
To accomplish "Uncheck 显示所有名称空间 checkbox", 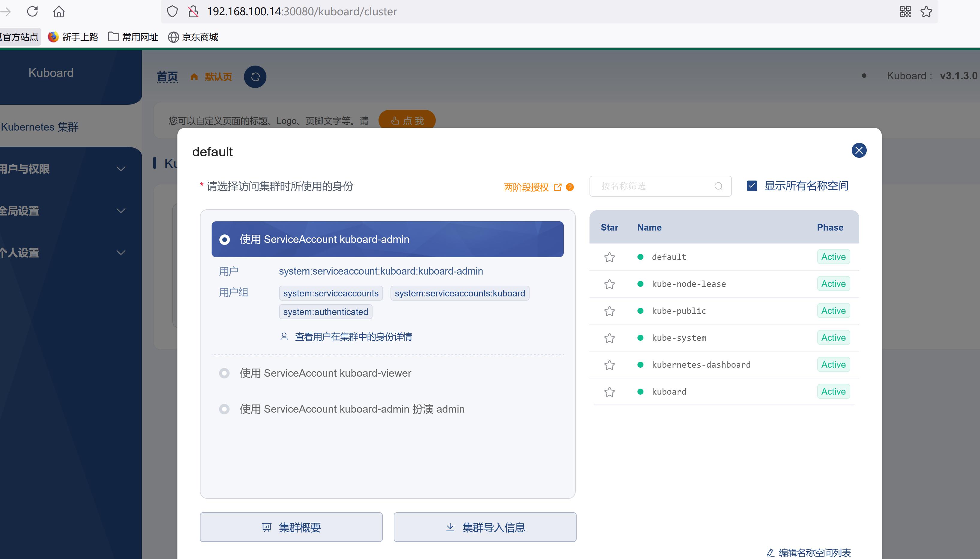I will [x=752, y=185].
